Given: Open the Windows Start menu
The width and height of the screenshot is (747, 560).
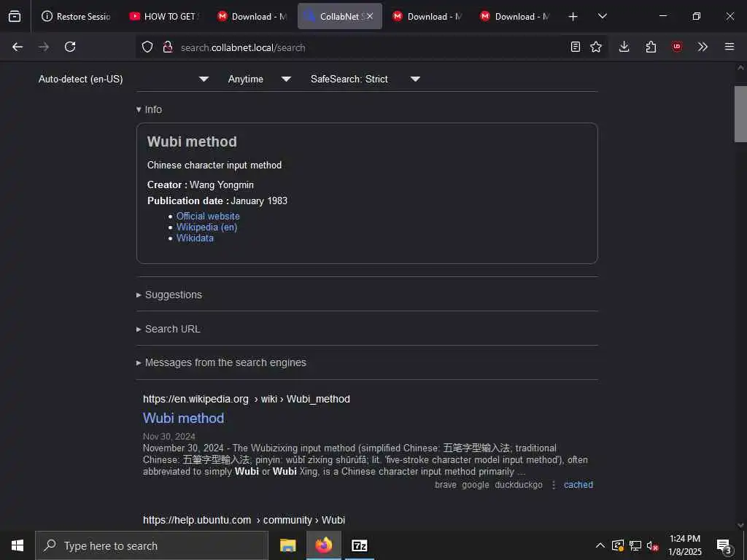Looking at the screenshot, I should pos(18,545).
